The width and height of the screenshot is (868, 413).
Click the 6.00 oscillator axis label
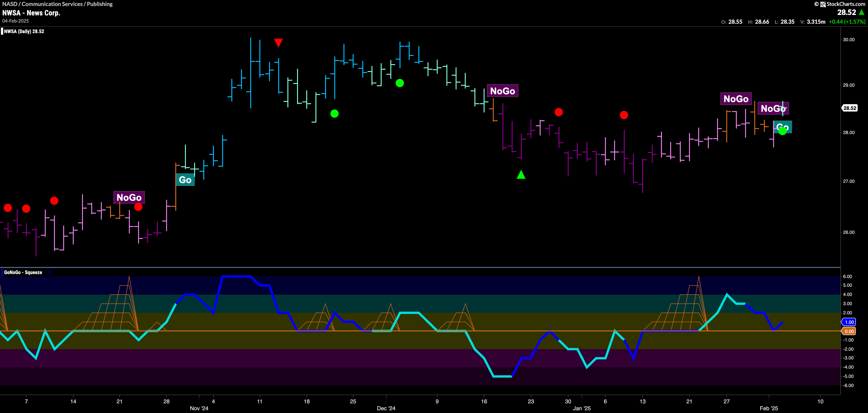point(848,276)
